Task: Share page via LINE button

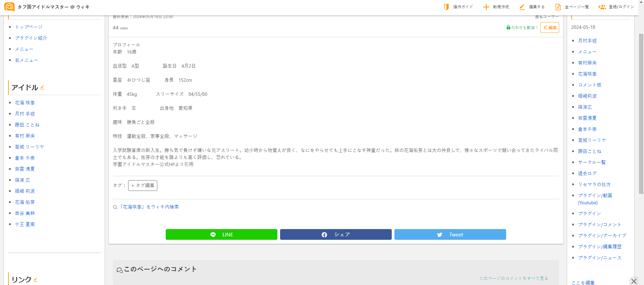Action: 221,234
